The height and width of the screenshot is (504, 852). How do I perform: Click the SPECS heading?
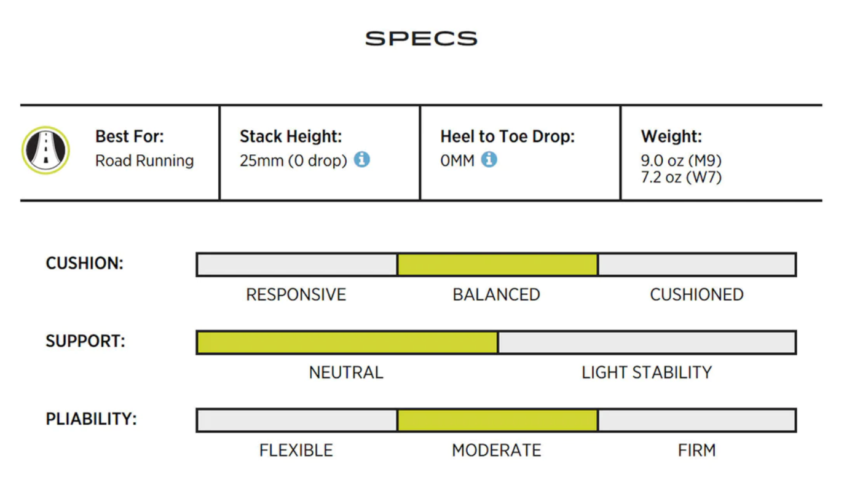click(421, 39)
